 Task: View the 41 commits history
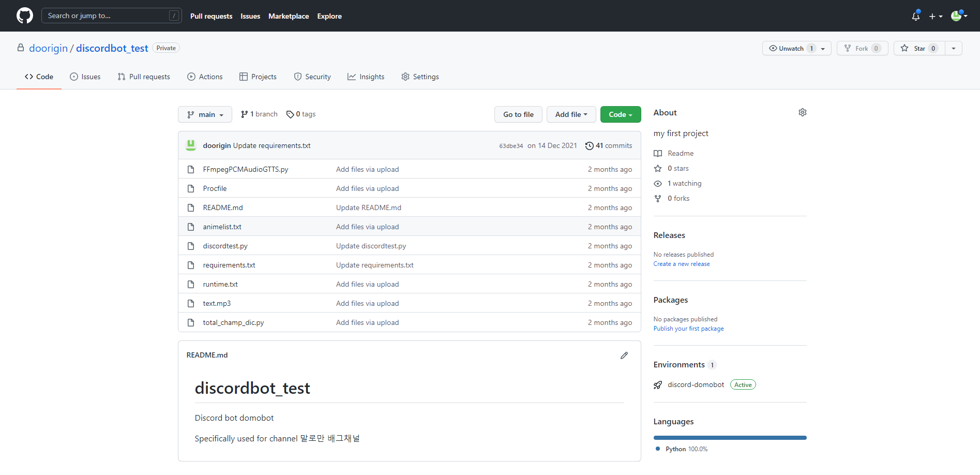pyautogui.click(x=609, y=146)
